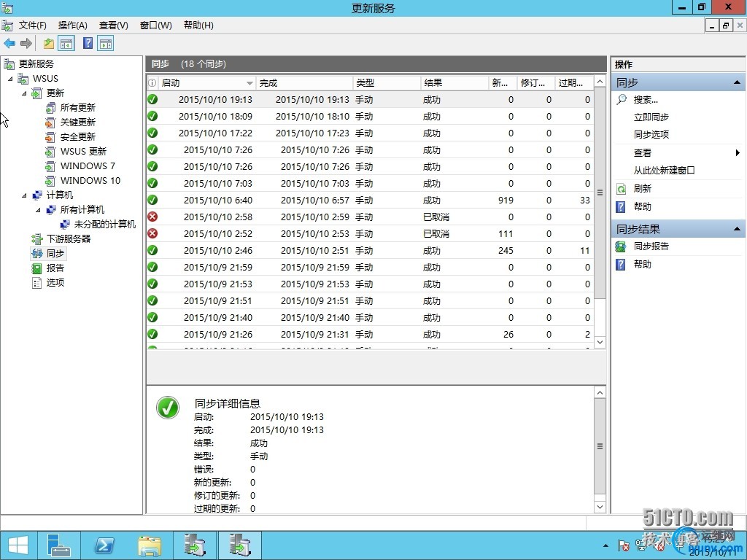
Task: Click the sync list's scroll up arrow
Action: pos(600,82)
